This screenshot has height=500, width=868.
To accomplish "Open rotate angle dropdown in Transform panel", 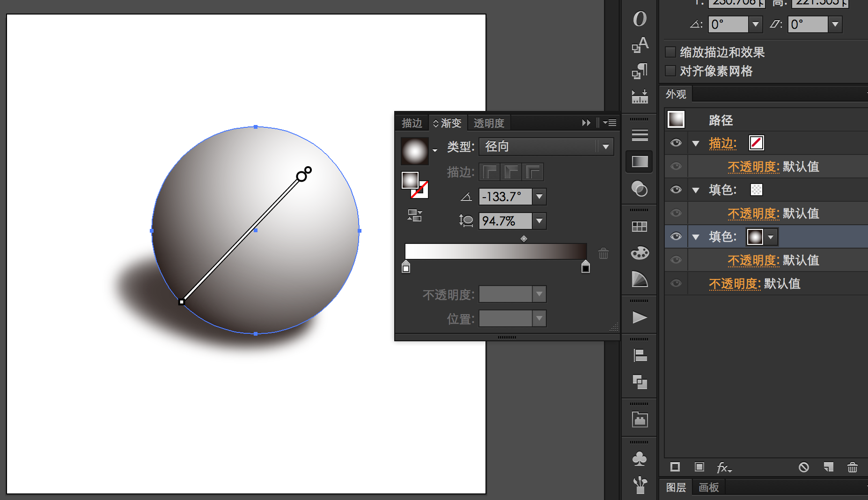I will pyautogui.click(x=755, y=24).
